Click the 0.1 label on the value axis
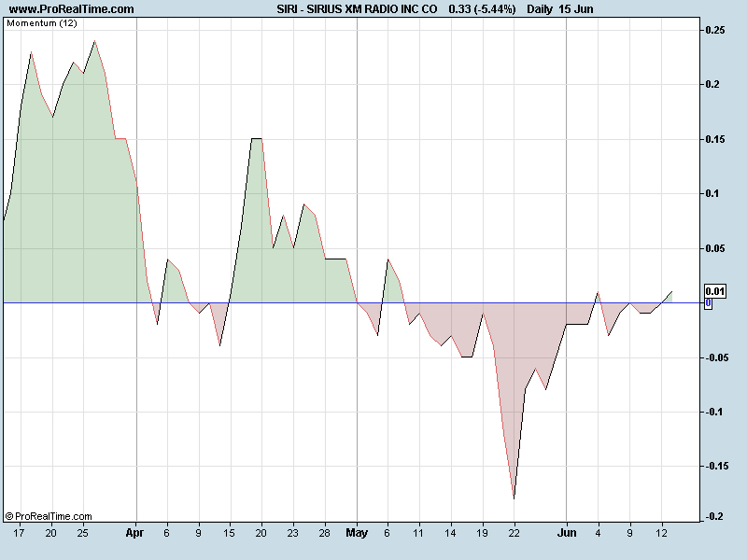The width and height of the screenshot is (747, 560). (x=712, y=193)
